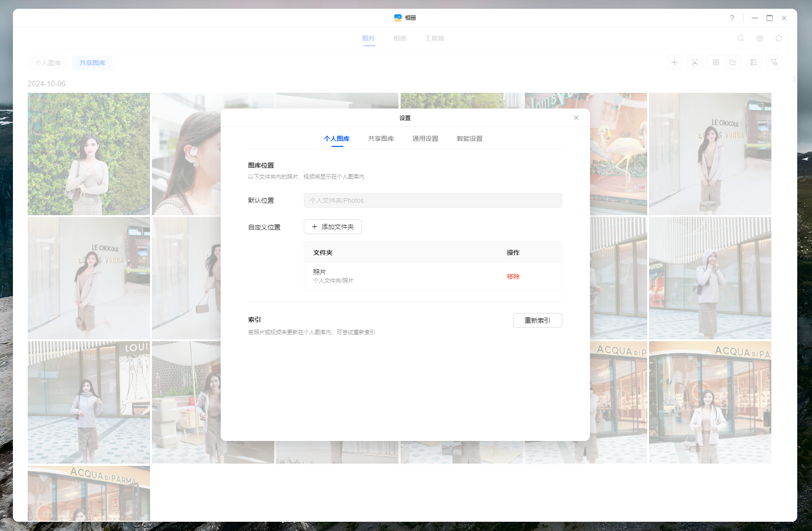Screen dimensions: 812x531
Task: Click the question mark help icon
Action: pos(732,18)
